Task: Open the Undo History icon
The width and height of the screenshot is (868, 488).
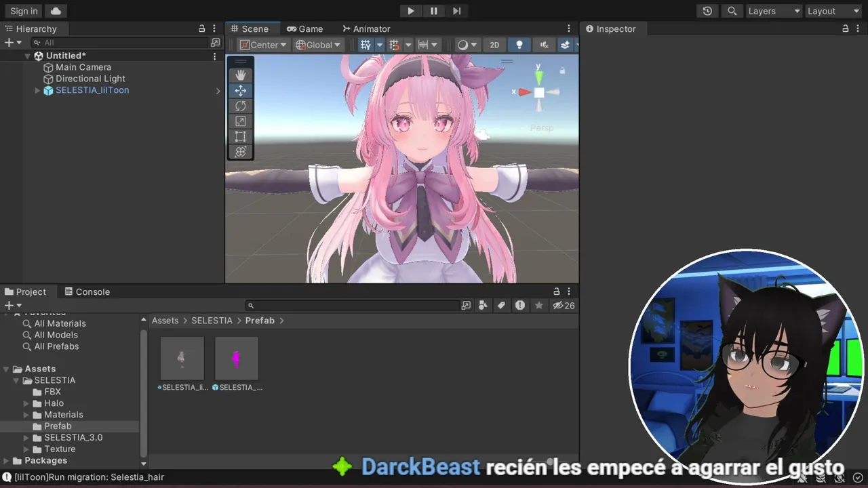Action: coord(707,11)
